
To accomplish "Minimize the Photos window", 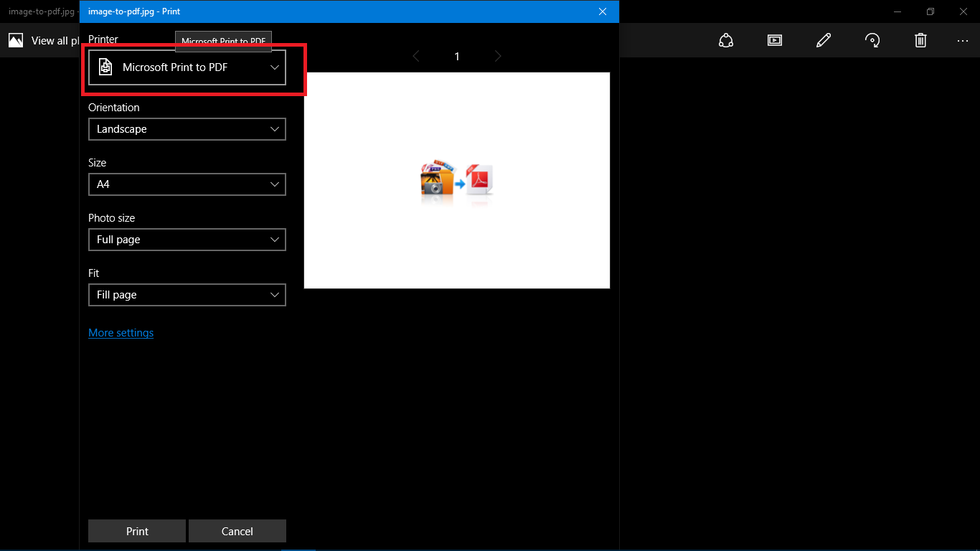I will point(897,11).
